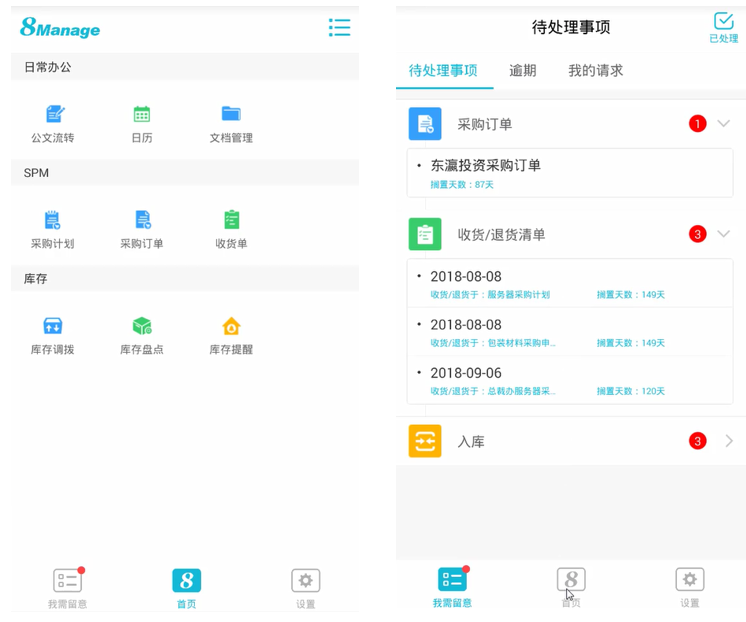Collapse the 采购订单 section chevron

724,124
